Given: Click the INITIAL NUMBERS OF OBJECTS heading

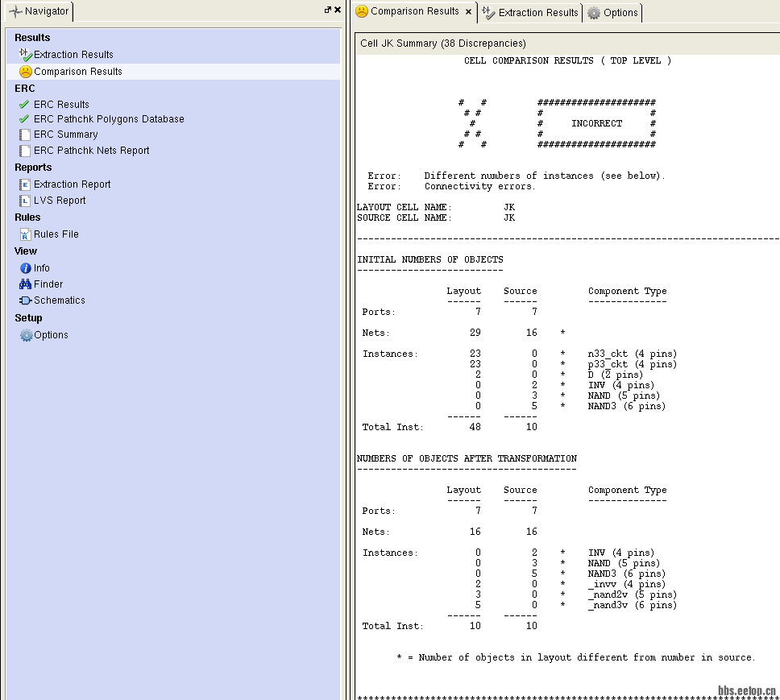Looking at the screenshot, I should (430, 259).
